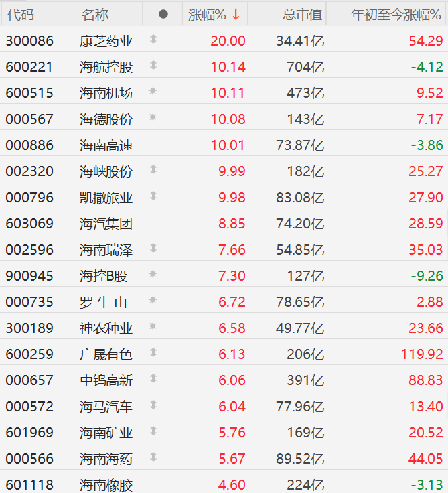Image resolution: width=448 pixels, height=493 pixels.
Task: Select stock name 海汽集团
Action: 106,224
